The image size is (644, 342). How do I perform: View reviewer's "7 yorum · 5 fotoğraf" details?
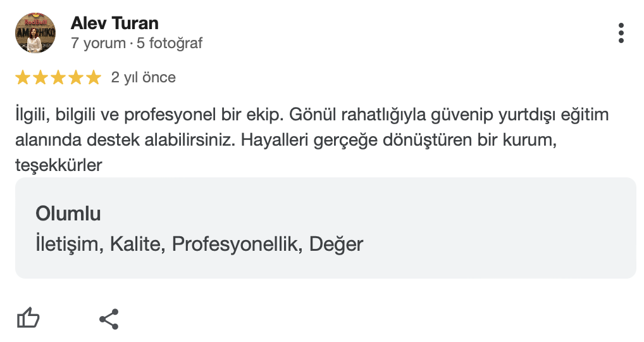[x=137, y=43]
